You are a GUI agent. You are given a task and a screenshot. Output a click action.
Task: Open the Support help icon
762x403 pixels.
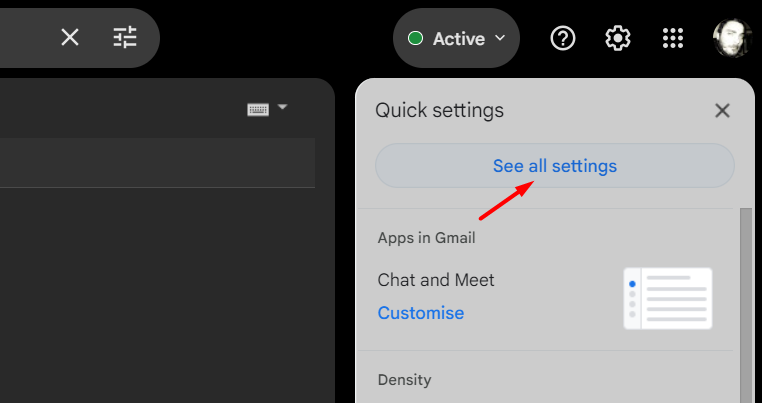click(x=563, y=38)
